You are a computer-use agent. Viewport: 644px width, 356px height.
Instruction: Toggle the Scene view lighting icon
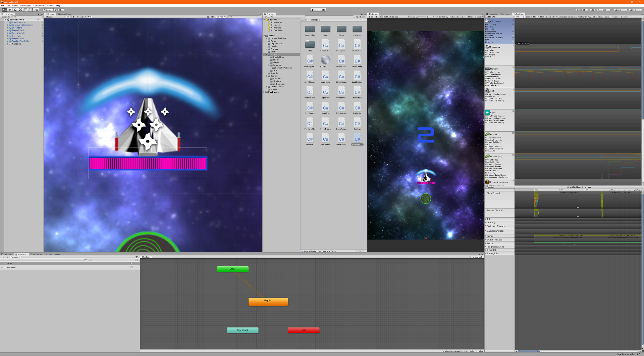click(74, 17)
